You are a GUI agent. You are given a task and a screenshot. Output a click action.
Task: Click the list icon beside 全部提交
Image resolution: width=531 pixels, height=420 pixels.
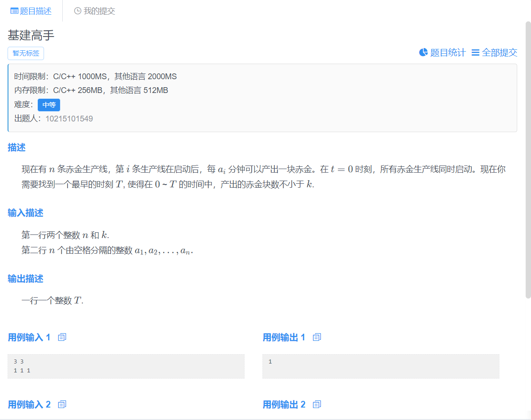click(475, 52)
